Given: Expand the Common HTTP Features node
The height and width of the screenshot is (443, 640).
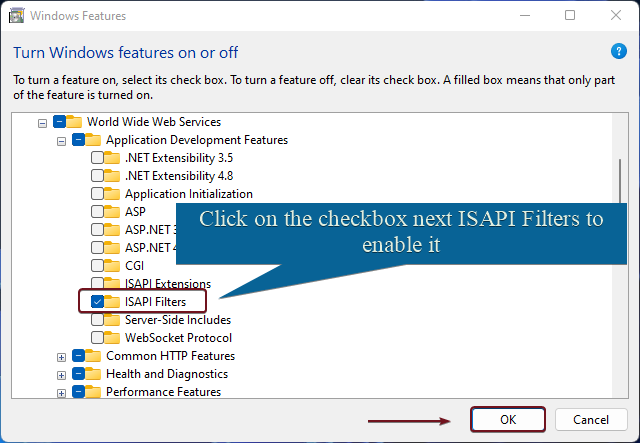Looking at the screenshot, I should click(x=61, y=357).
